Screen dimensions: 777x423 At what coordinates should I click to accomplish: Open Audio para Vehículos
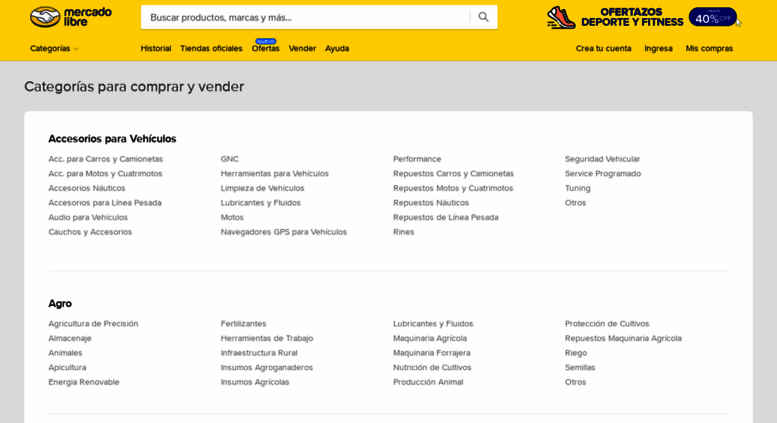click(88, 217)
